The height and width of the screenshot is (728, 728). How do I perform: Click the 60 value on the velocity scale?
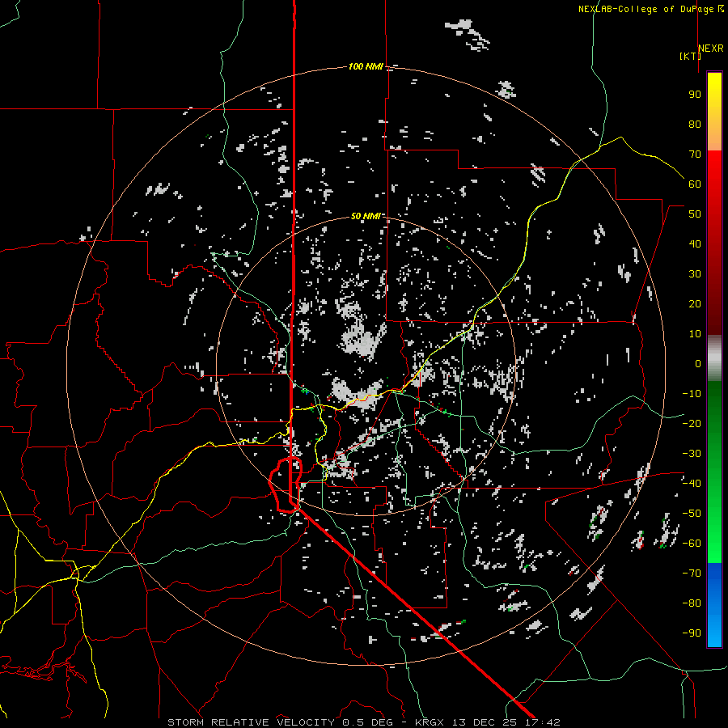click(695, 184)
